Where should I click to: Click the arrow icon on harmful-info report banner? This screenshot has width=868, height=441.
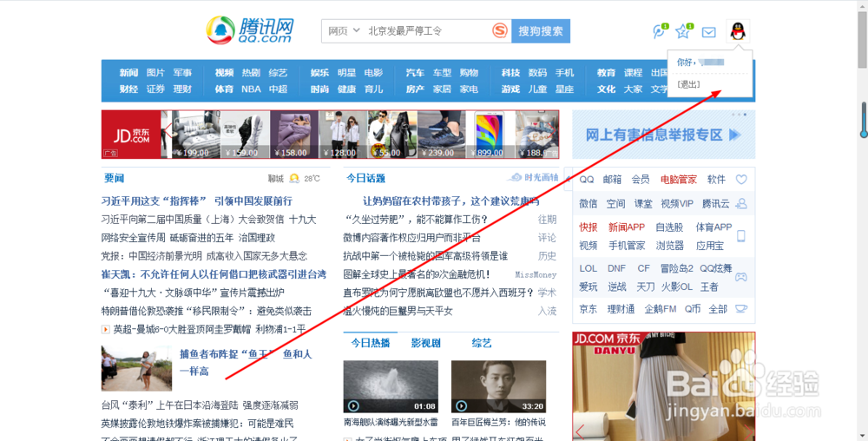pyautogui.click(x=735, y=135)
